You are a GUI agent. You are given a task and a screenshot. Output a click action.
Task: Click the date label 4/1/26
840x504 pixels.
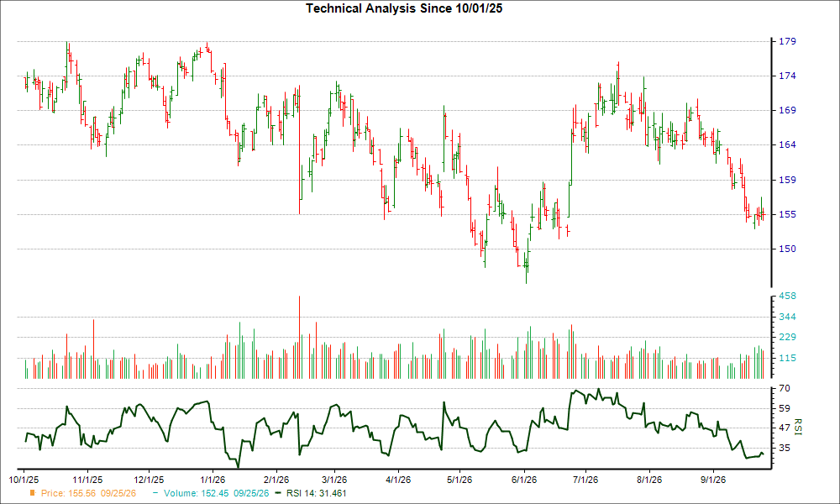pos(397,480)
